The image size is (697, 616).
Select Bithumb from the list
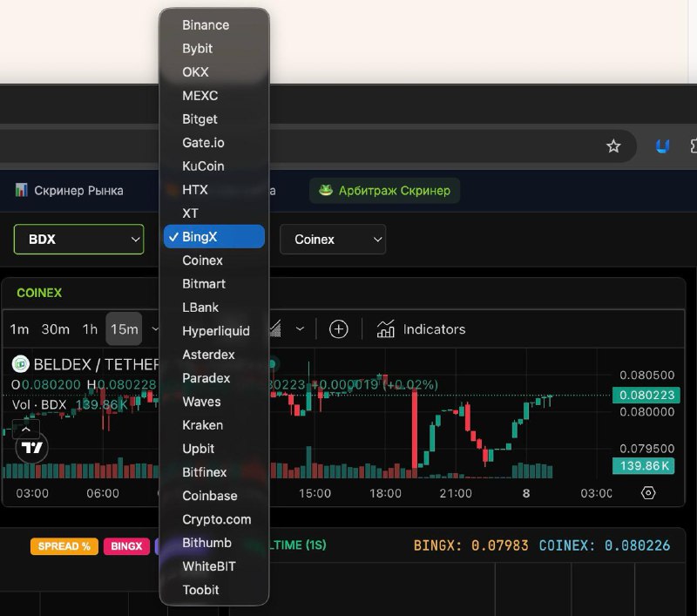pos(213,543)
